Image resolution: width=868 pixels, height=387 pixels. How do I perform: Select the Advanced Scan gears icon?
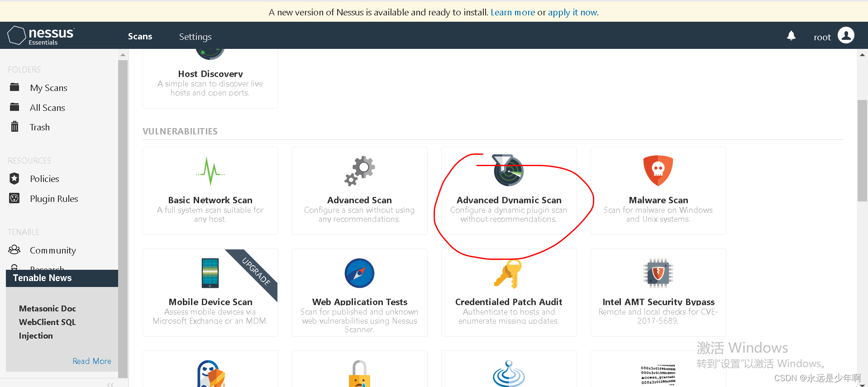pyautogui.click(x=360, y=171)
